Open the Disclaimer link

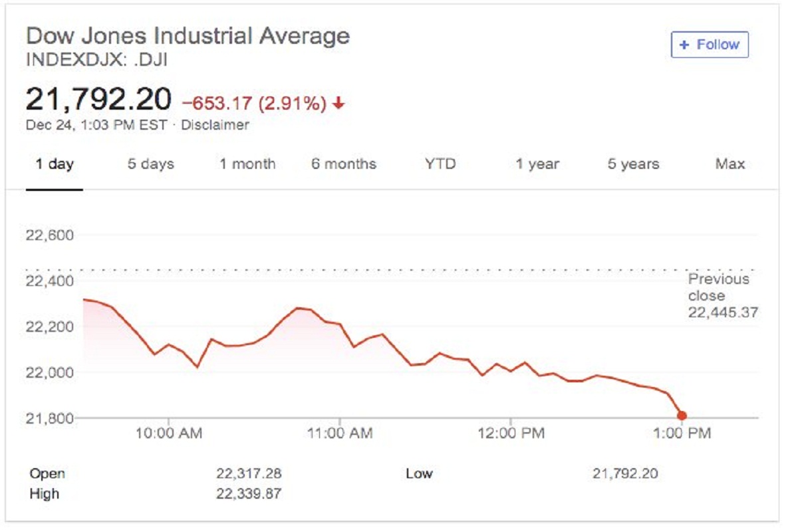(x=215, y=124)
